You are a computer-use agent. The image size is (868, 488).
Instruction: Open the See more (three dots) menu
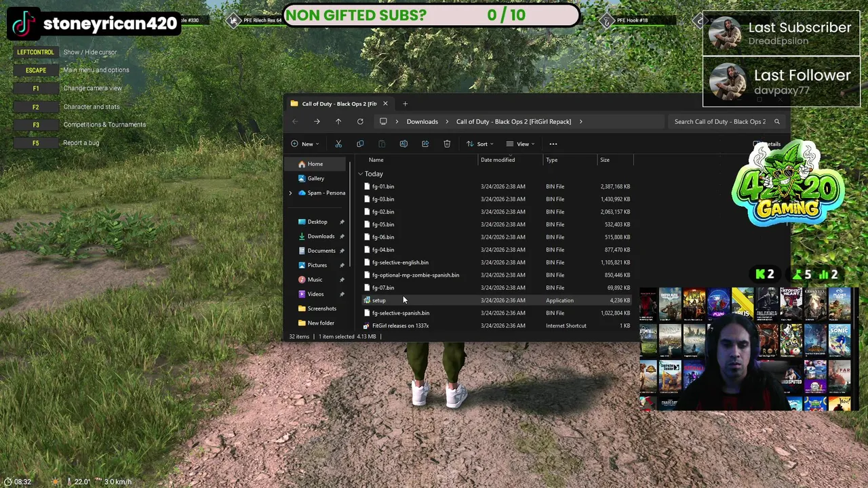click(x=553, y=144)
